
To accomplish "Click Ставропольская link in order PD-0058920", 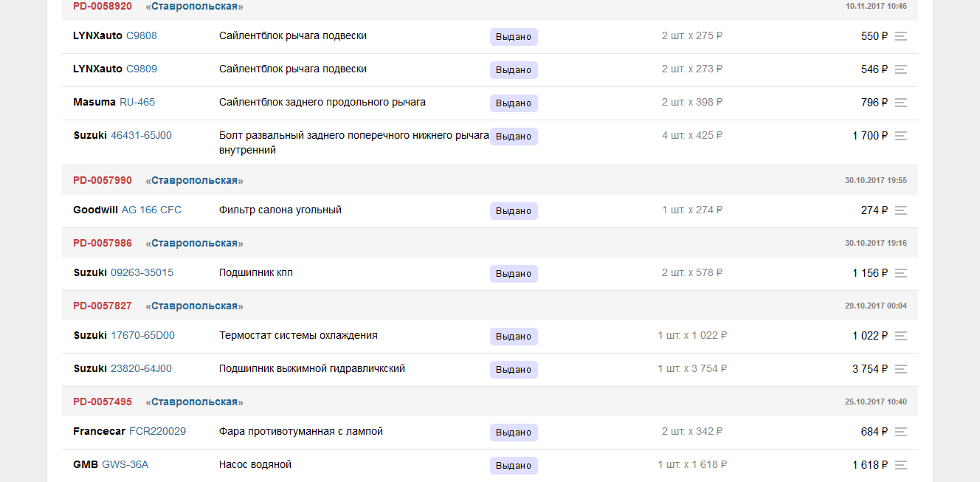I will (194, 6).
